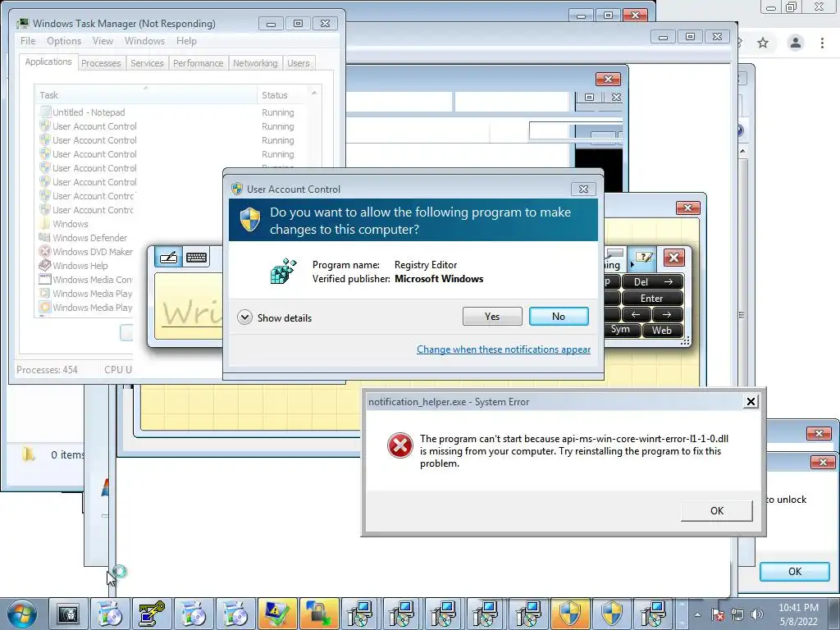
Task: Open 'Change when these notifications appear' link
Action: point(504,349)
